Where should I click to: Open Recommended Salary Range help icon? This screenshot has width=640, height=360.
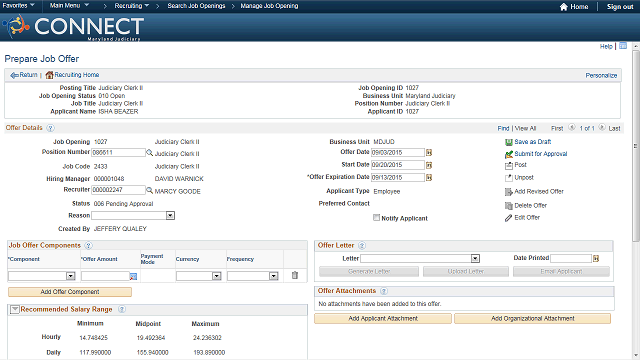point(122,309)
